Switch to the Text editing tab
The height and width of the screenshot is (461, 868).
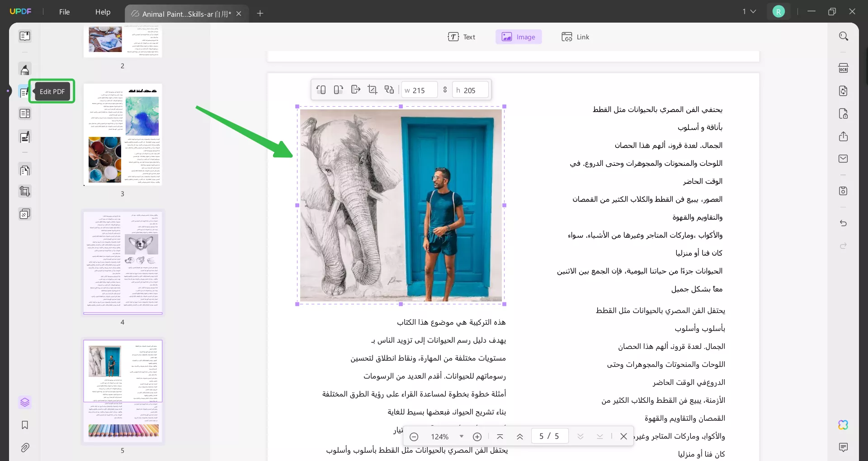click(x=462, y=37)
